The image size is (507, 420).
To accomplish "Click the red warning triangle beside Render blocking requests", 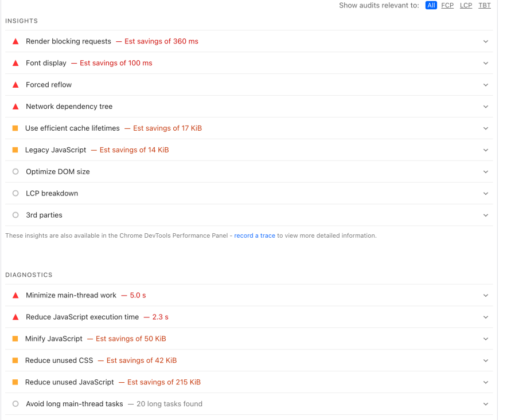I will 15,41.
